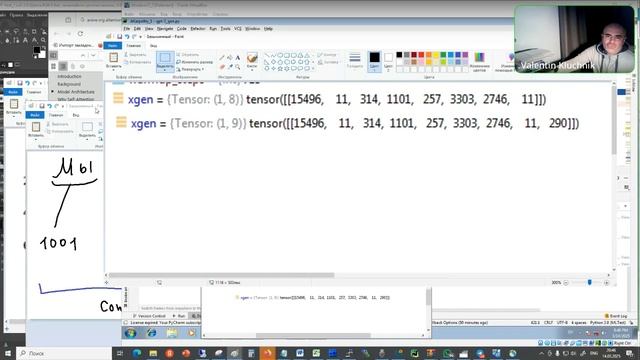Open PyCharm Version Control tool window

pos(150,316)
